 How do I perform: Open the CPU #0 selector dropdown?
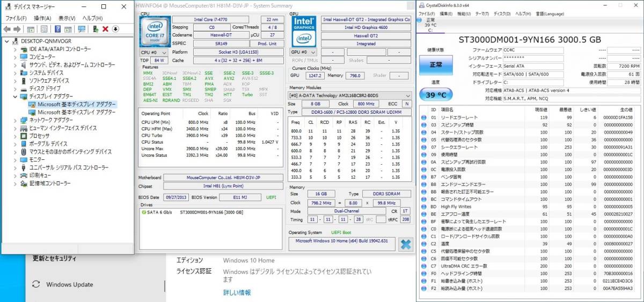(x=153, y=53)
